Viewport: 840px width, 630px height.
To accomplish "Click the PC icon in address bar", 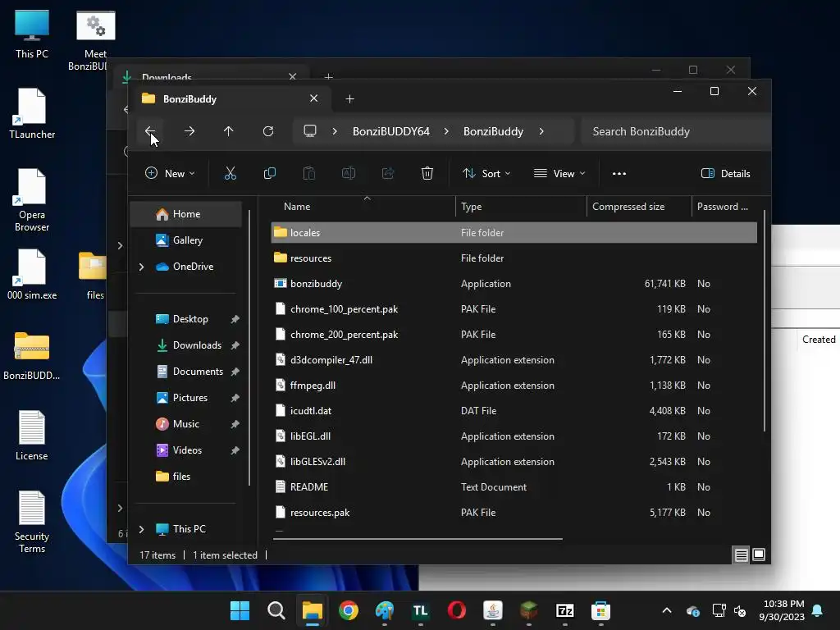I will point(310,131).
